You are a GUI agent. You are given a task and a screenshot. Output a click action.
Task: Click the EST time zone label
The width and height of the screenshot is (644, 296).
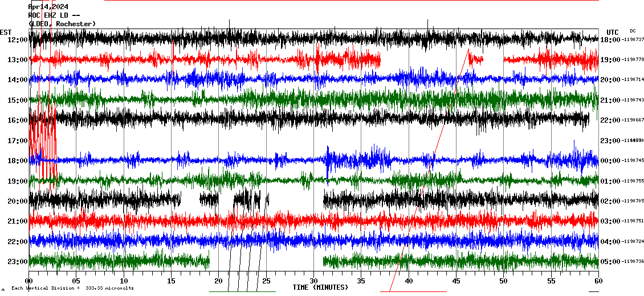click(x=5, y=32)
